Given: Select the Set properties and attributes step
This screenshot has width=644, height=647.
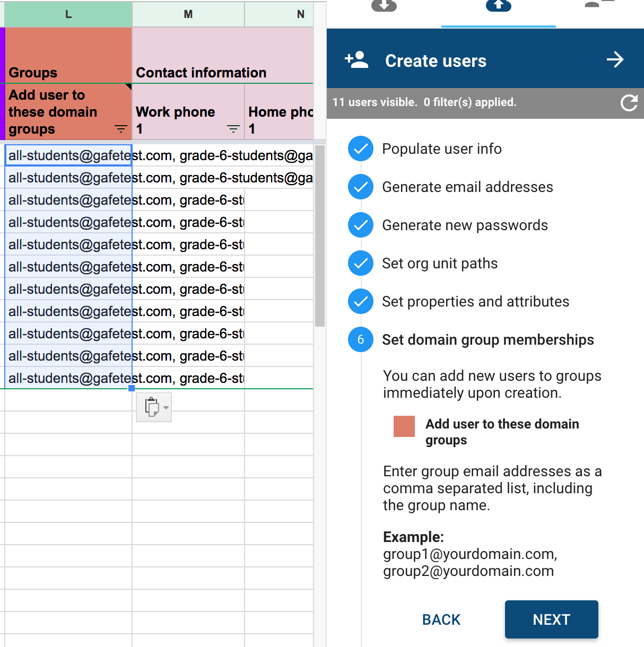Looking at the screenshot, I should click(x=475, y=302).
